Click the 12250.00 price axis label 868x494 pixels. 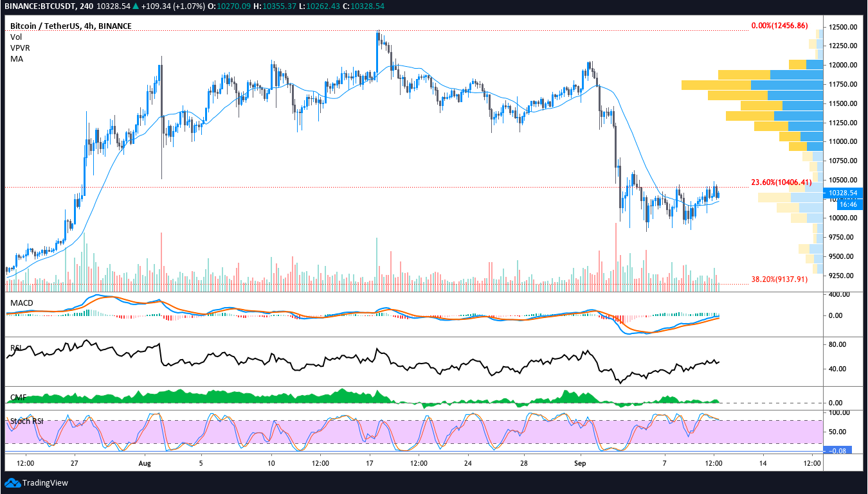point(843,46)
